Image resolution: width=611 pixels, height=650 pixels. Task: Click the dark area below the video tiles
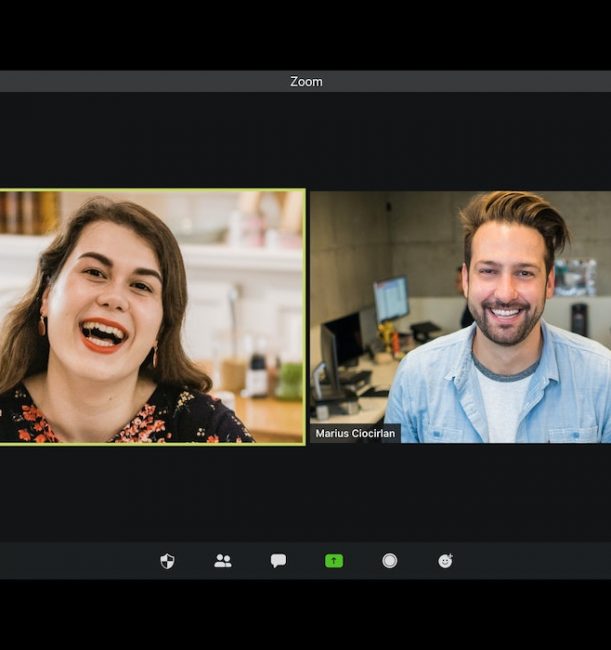306,495
